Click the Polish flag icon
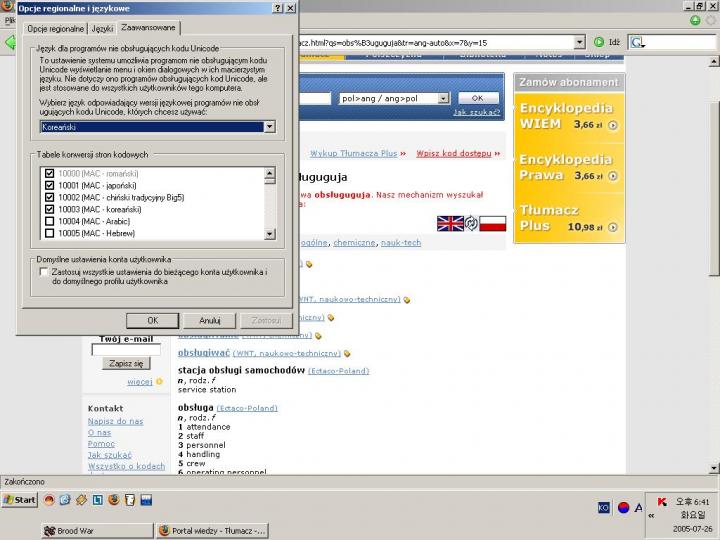The height and width of the screenshot is (540, 720). (x=493, y=224)
